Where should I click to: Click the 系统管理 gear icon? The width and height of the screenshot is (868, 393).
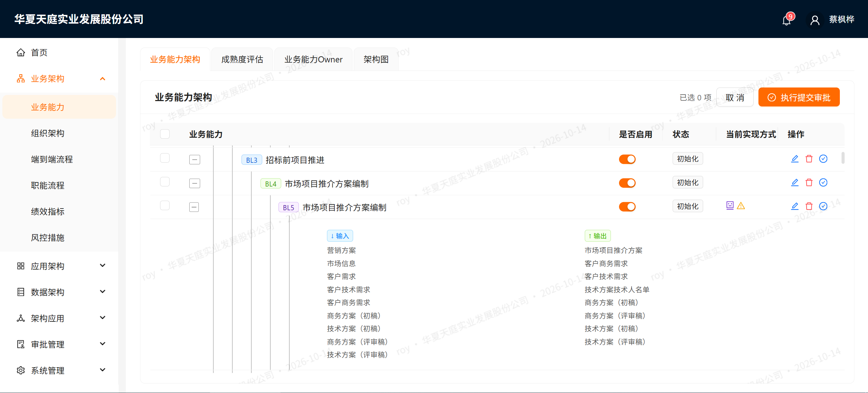pyautogui.click(x=21, y=371)
